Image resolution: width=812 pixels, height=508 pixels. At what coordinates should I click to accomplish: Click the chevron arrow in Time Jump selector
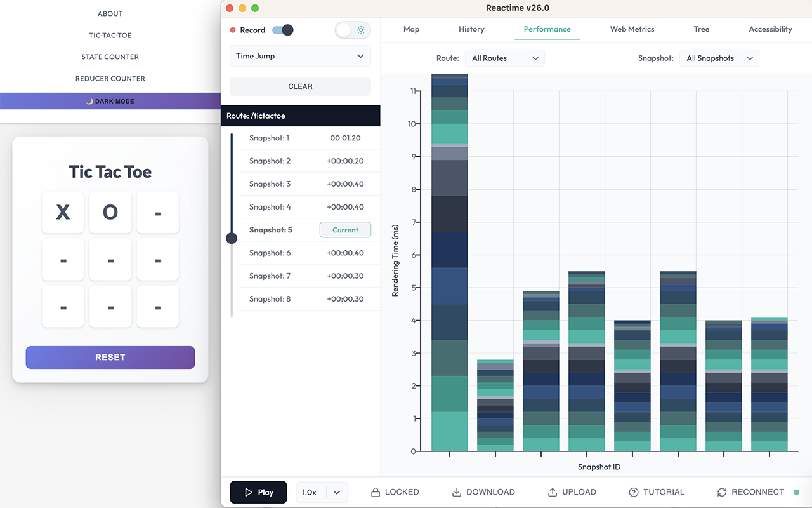[x=360, y=56]
